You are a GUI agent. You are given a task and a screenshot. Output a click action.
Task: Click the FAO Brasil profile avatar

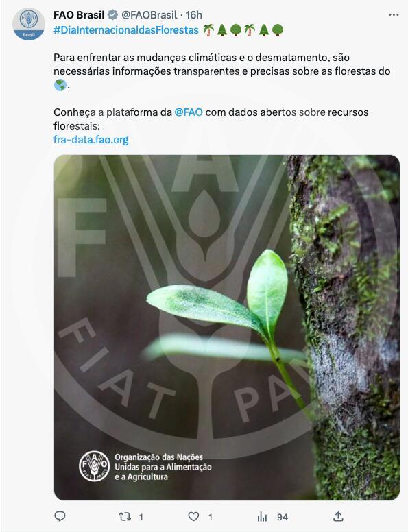29,24
